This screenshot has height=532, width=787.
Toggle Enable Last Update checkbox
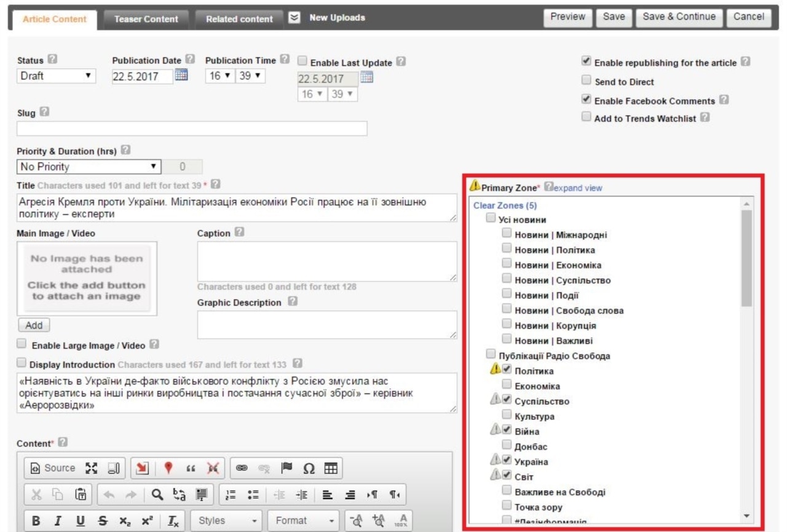[303, 61]
